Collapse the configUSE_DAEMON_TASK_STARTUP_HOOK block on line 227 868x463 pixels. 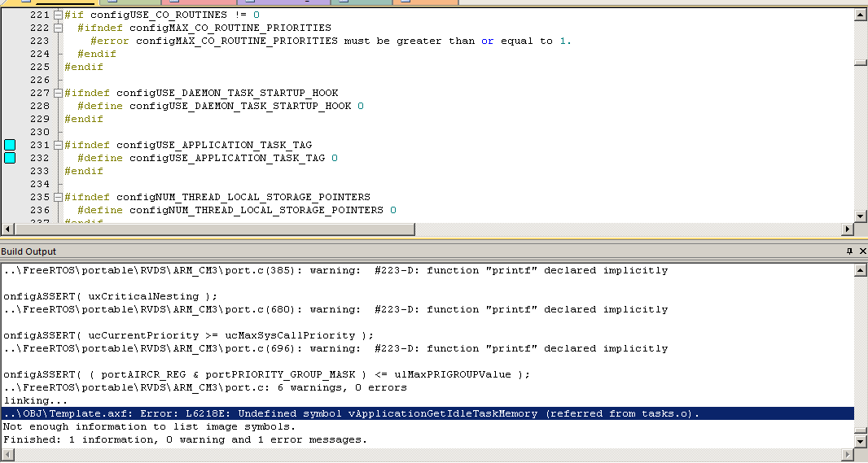click(x=58, y=93)
